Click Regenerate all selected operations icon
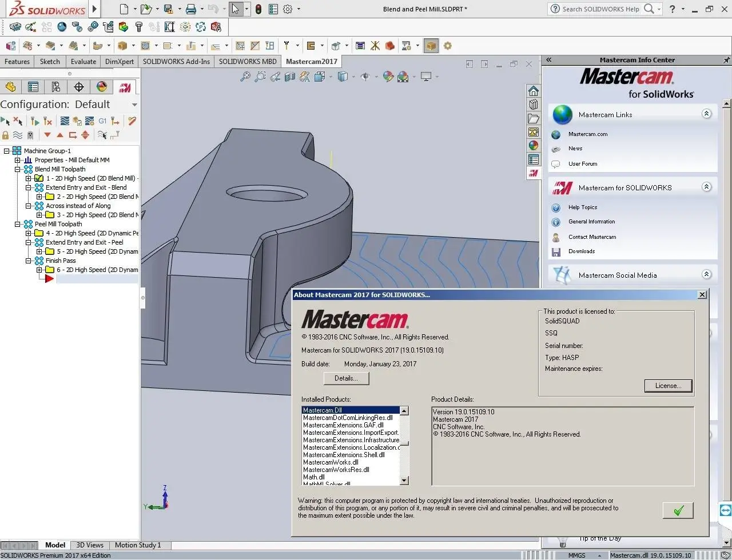 tap(35, 121)
